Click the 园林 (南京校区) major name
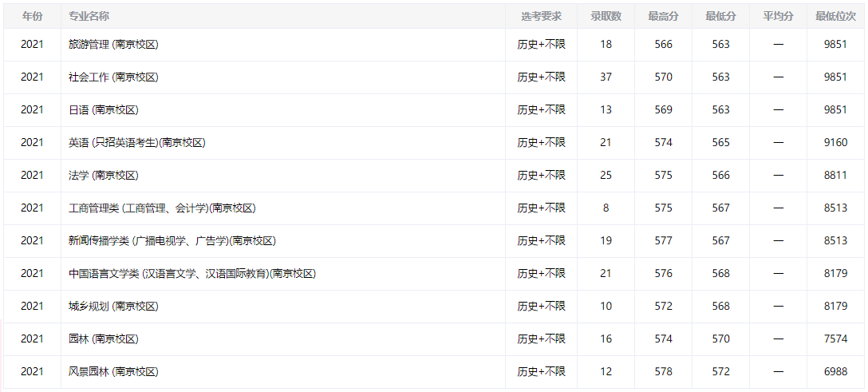Screen dimensions: 868x392 coord(103,339)
